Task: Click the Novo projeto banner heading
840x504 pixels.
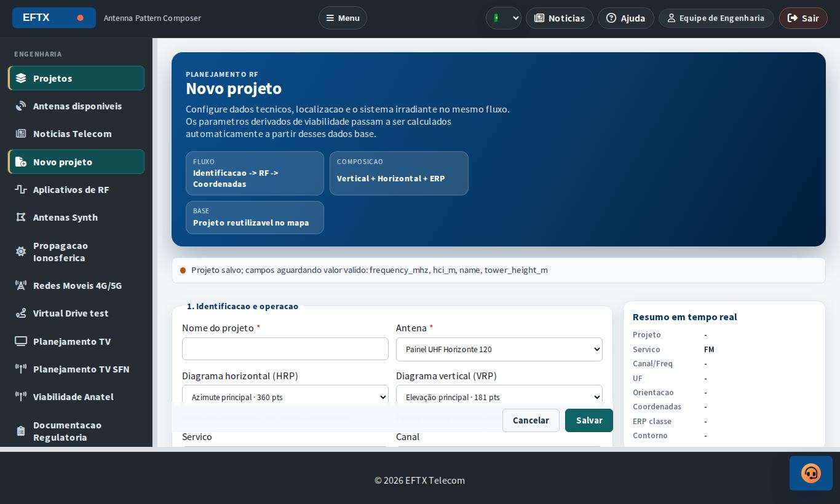Action: point(234,89)
